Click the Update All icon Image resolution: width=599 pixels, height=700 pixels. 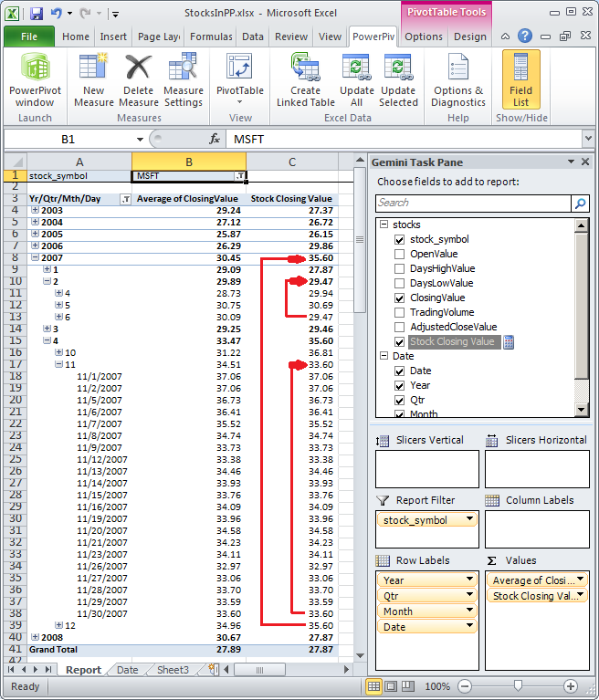coord(356,80)
